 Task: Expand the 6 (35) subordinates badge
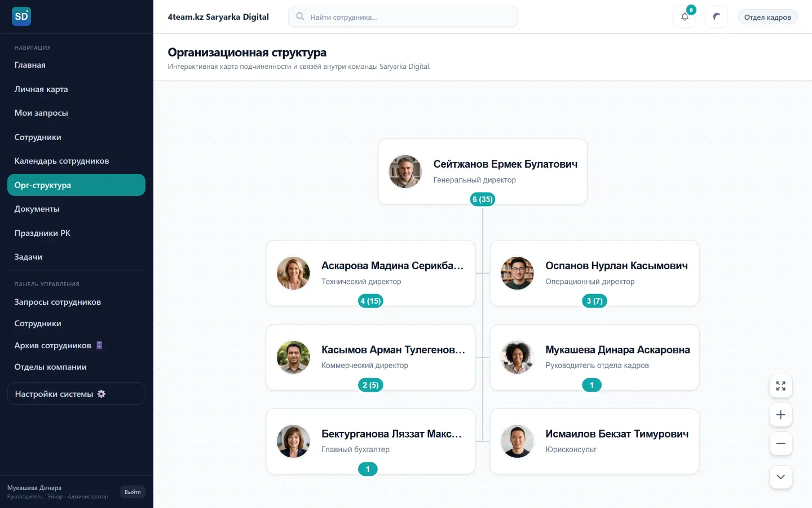483,199
